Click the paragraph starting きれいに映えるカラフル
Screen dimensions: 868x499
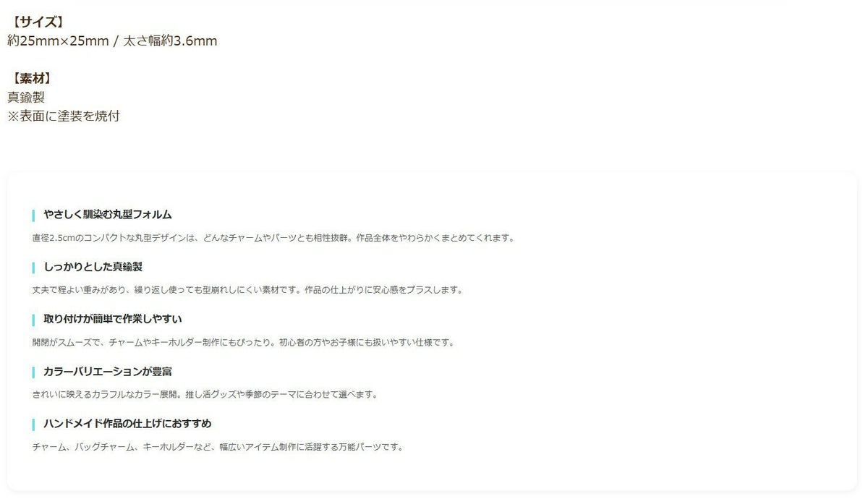coord(205,394)
